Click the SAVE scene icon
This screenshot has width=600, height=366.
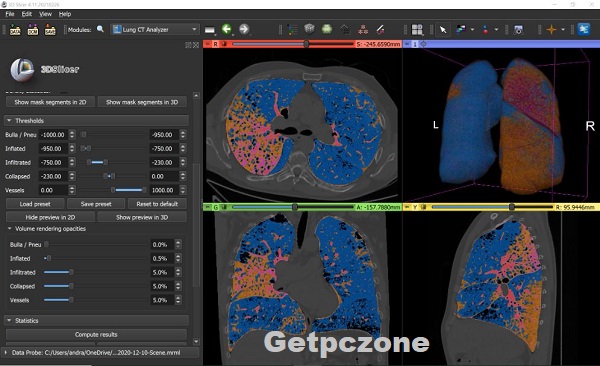[50, 29]
